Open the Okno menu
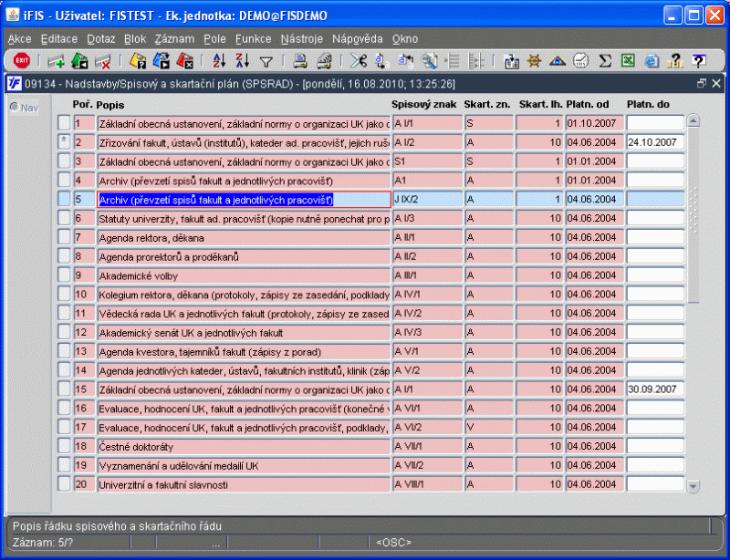 (x=405, y=39)
